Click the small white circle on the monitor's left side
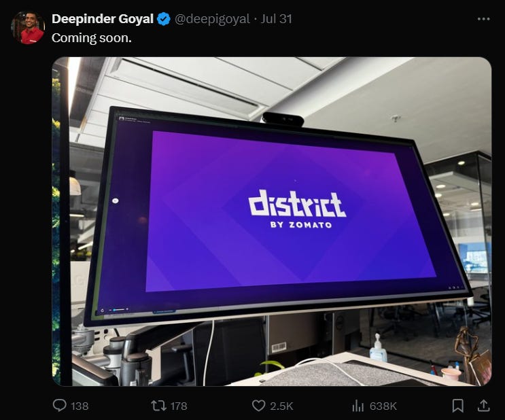Image resolution: width=505 pixels, height=420 pixels. coord(116,200)
